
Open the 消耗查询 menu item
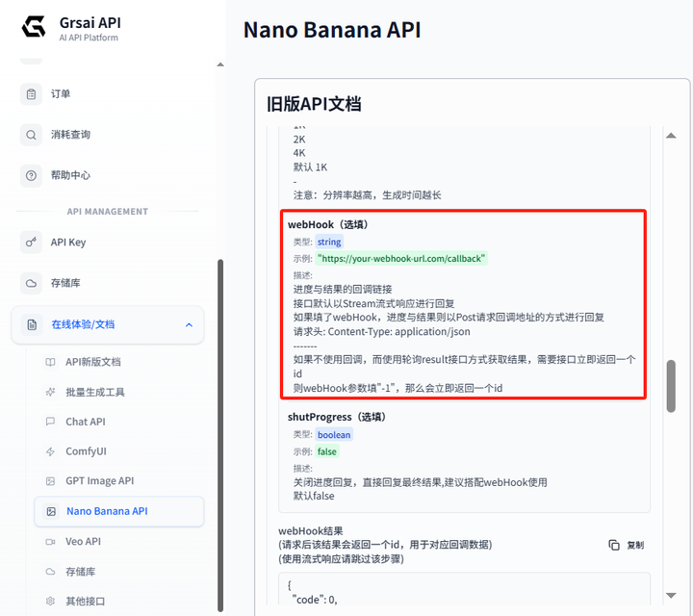click(x=70, y=135)
